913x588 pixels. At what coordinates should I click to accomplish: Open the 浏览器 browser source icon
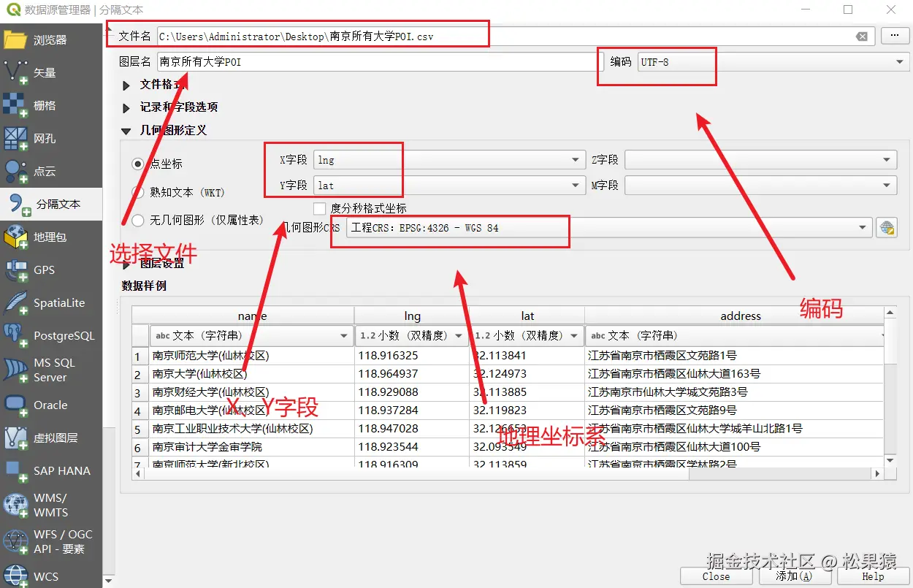15,39
